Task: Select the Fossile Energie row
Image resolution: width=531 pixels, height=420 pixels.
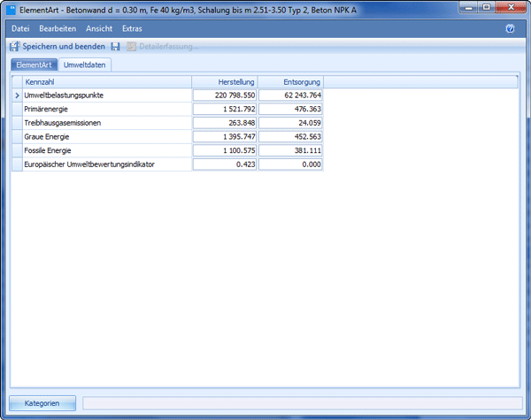Action: tap(167, 150)
